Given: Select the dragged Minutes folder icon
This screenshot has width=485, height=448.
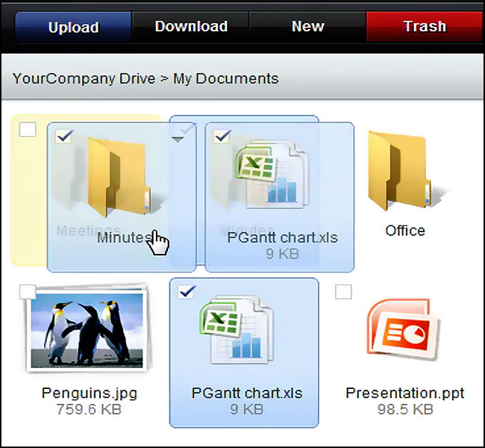Looking at the screenshot, I should coord(119,178).
